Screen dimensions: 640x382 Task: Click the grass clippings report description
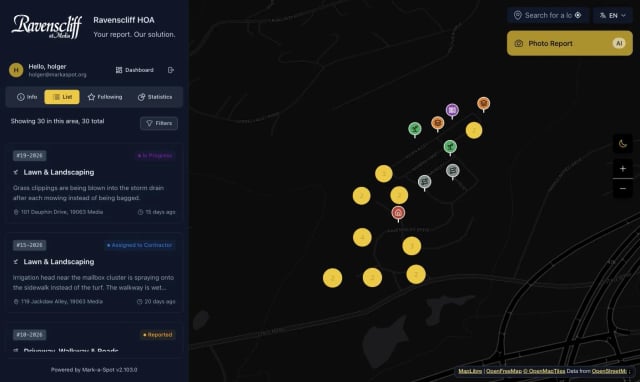(89, 193)
